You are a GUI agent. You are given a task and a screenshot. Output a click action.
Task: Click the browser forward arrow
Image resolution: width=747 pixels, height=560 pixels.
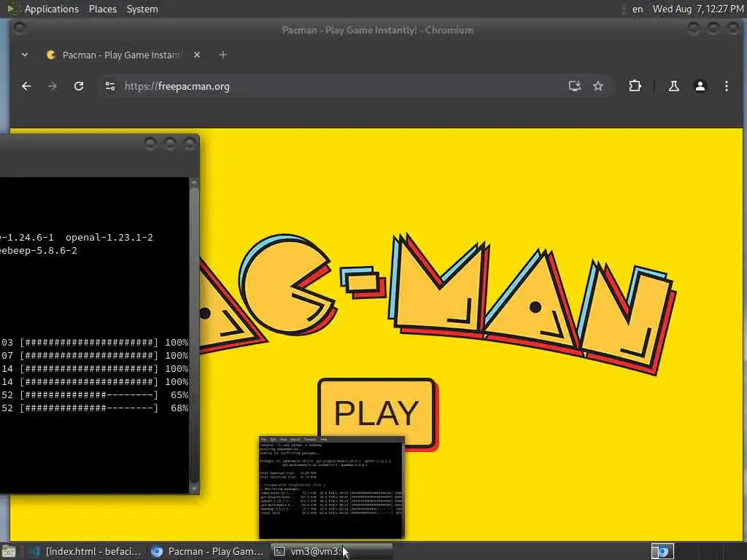coord(53,86)
